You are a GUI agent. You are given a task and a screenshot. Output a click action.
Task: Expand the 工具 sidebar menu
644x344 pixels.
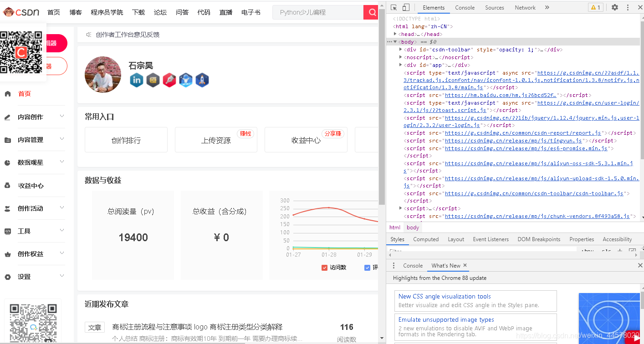(62, 231)
